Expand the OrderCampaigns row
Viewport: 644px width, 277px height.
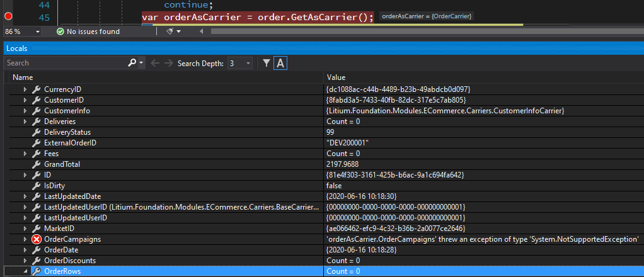25,239
